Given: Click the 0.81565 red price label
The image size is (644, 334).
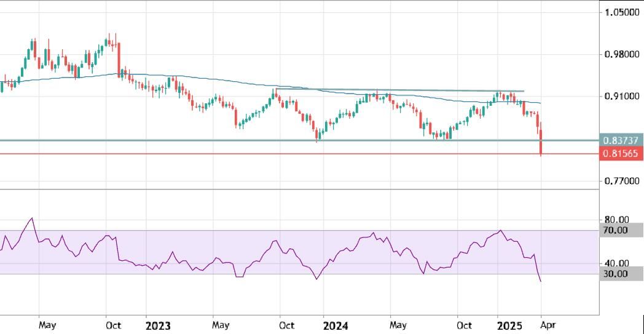Looking at the screenshot, I should 621,154.
